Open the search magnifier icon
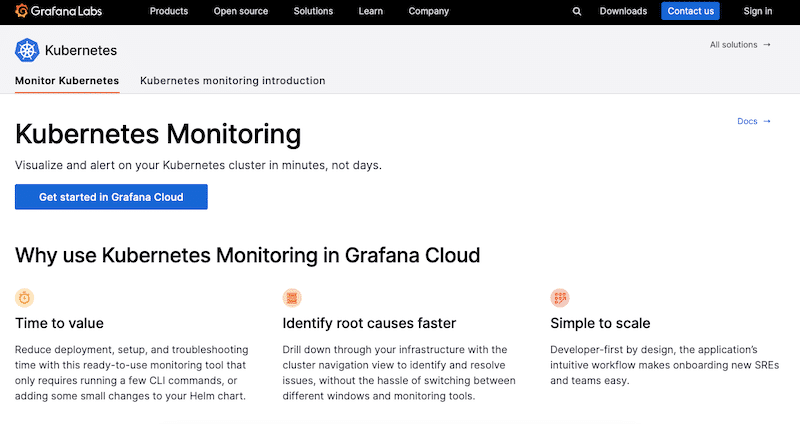 click(x=577, y=11)
